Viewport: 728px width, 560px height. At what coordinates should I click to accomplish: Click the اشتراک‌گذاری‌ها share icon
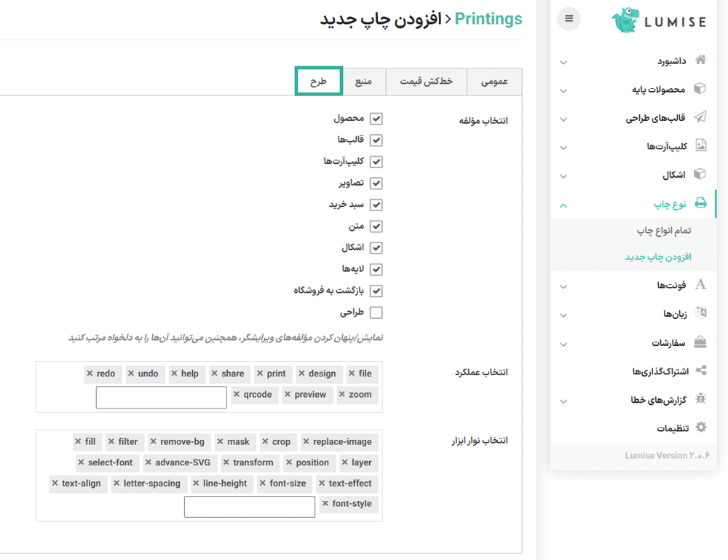coord(701,371)
